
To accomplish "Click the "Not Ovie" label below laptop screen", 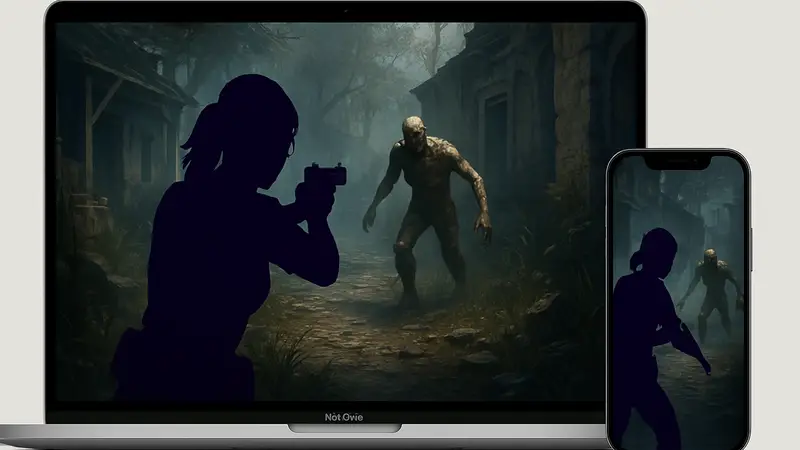I will [x=344, y=417].
